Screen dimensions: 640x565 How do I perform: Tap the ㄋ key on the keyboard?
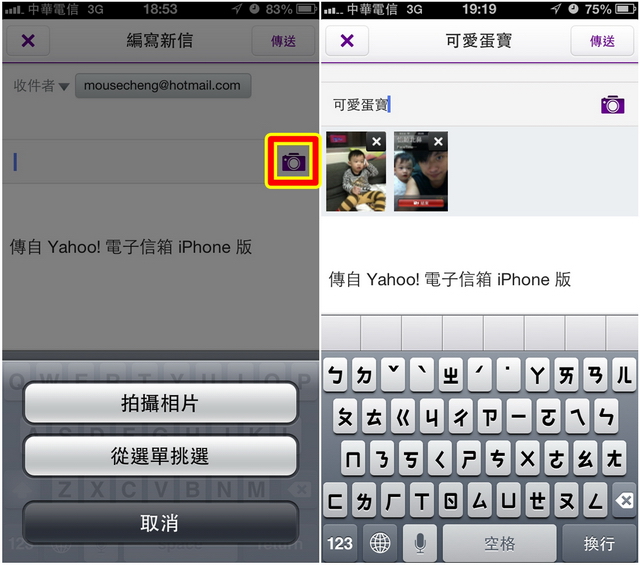click(382, 459)
